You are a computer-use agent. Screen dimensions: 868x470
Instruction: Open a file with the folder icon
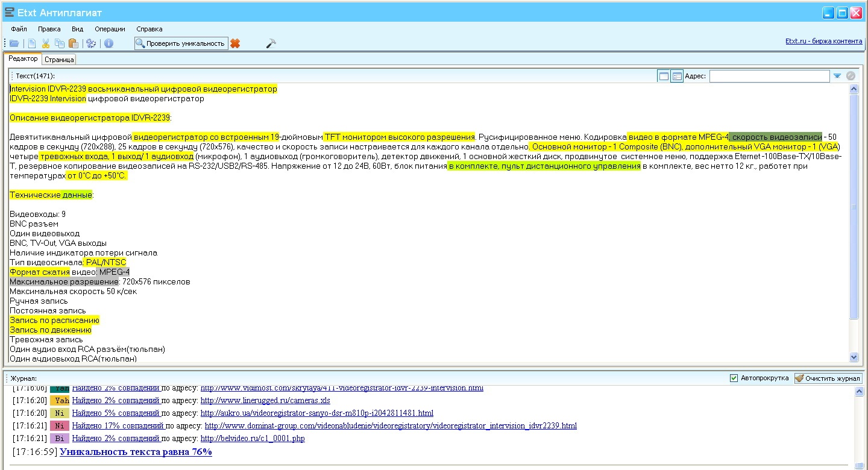(x=14, y=43)
